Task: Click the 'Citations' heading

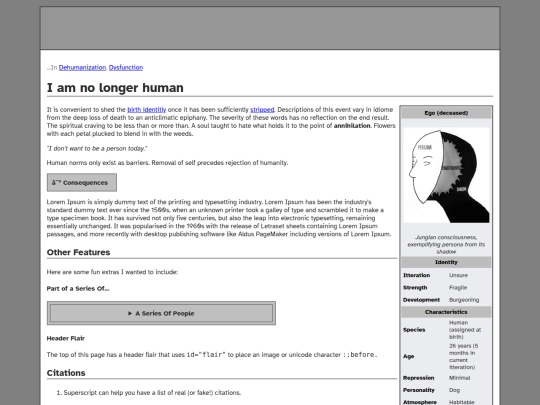Action: [66, 373]
